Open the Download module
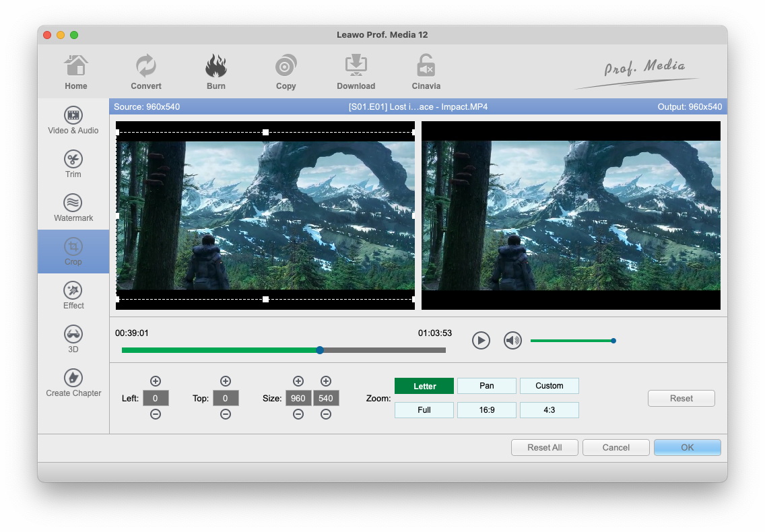765x532 pixels. (356, 72)
